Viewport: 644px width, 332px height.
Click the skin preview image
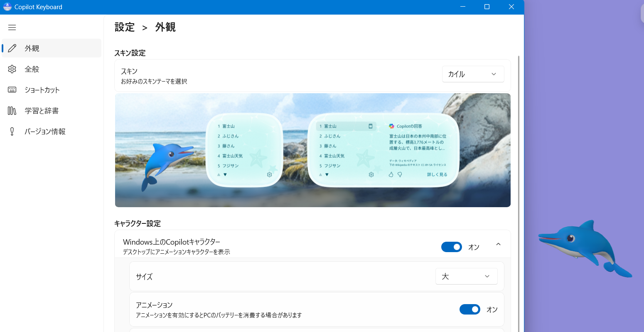pos(313,150)
